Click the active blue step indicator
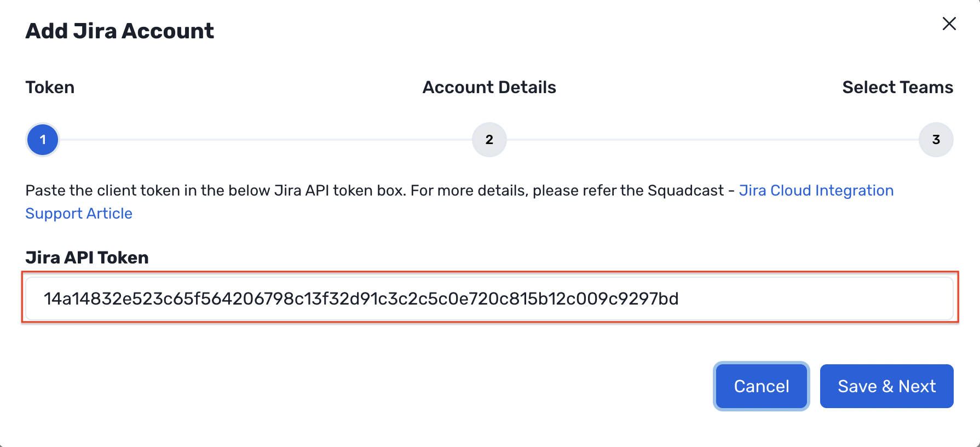980x447 pixels. click(42, 140)
